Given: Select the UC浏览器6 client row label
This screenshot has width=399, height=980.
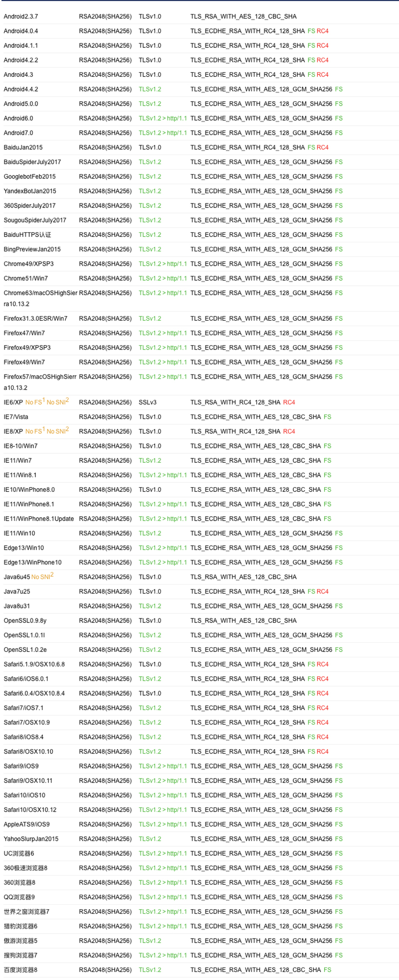Looking at the screenshot, I should (x=19, y=853).
